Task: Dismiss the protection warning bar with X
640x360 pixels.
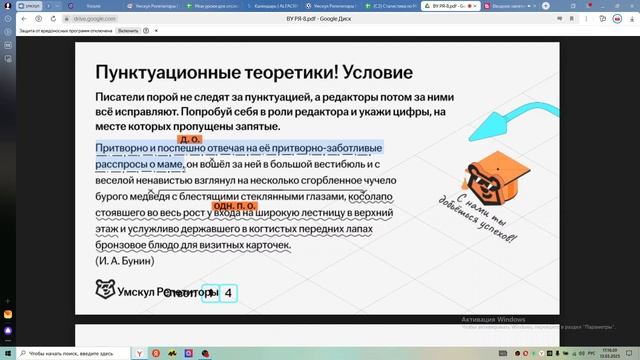Action: tap(156, 31)
